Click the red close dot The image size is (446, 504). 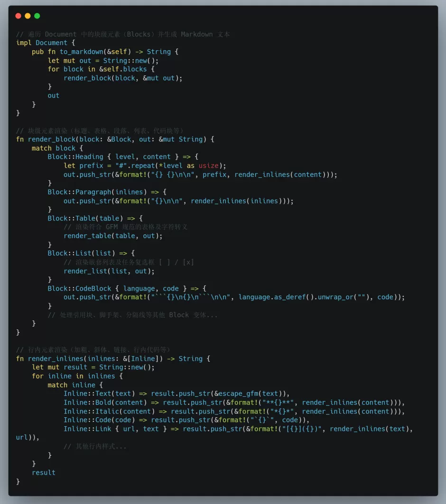[x=19, y=16]
